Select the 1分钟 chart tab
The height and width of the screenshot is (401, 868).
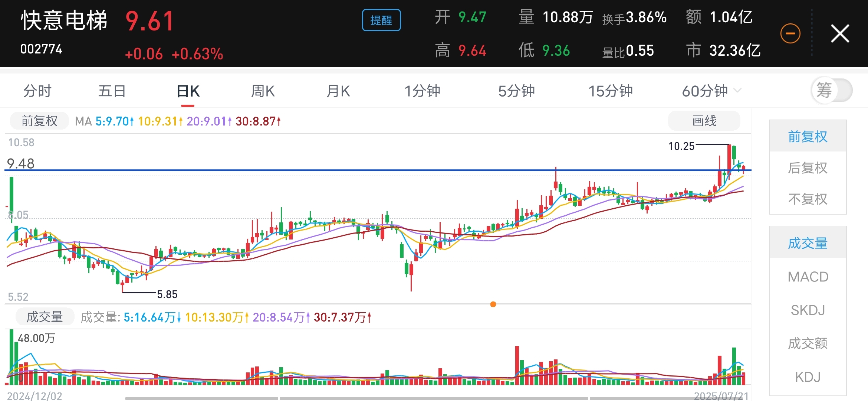pos(422,91)
